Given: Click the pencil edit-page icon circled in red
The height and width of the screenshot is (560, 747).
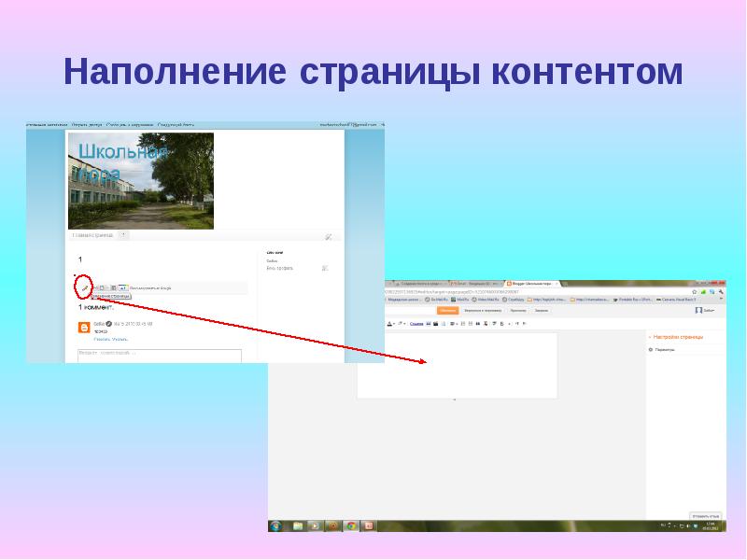Looking at the screenshot, I should click(x=84, y=286).
